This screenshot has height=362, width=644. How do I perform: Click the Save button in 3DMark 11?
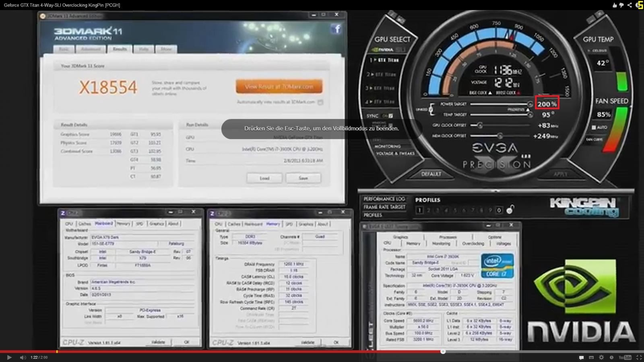303,178
